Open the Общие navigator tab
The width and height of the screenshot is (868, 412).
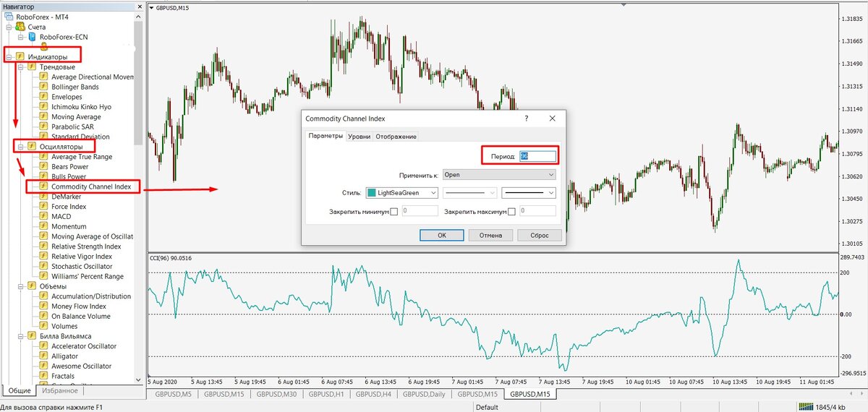pyautogui.click(x=19, y=391)
